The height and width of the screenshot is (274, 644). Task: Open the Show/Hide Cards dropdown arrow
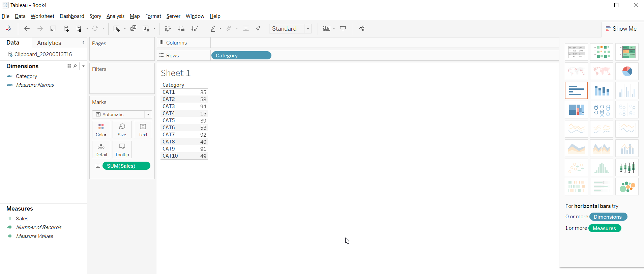click(334, 29)
